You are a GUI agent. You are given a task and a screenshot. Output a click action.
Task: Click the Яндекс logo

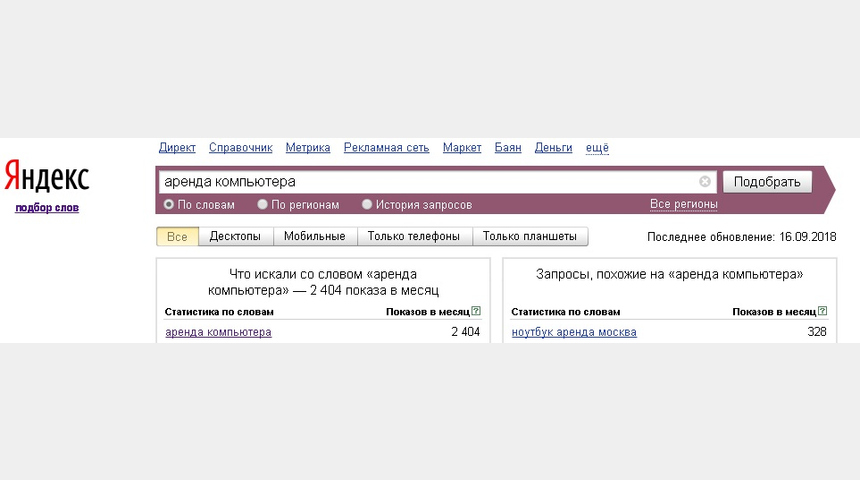(x=47, y=176)
